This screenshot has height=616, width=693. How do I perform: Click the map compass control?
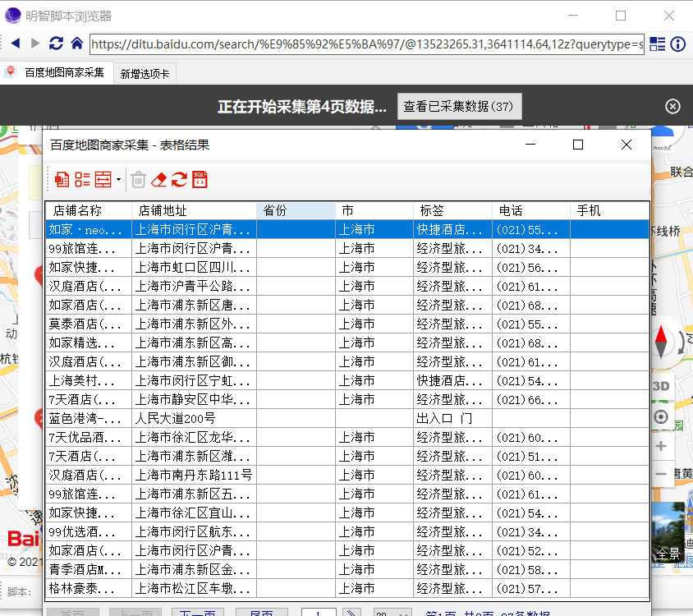tap(661, 342)
